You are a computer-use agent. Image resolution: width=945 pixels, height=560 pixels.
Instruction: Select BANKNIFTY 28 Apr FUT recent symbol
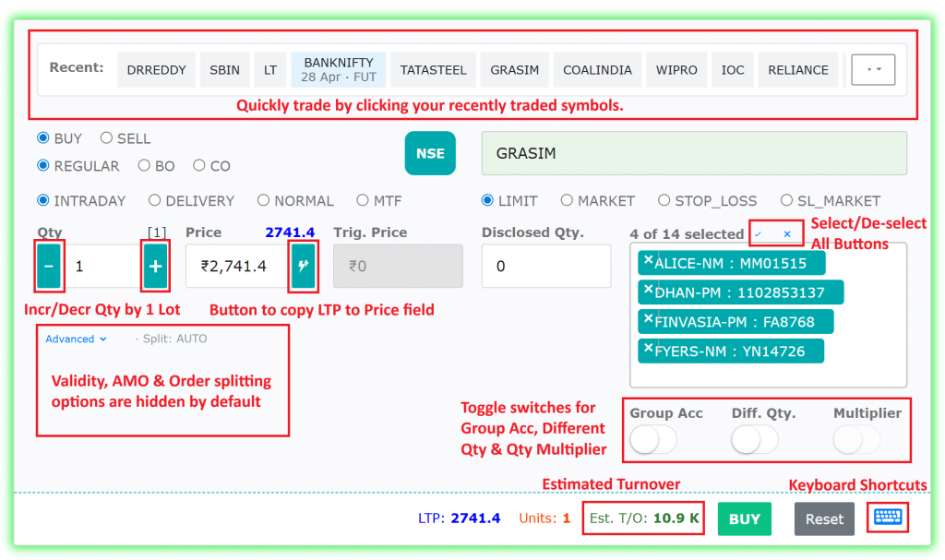click(338, 69)
